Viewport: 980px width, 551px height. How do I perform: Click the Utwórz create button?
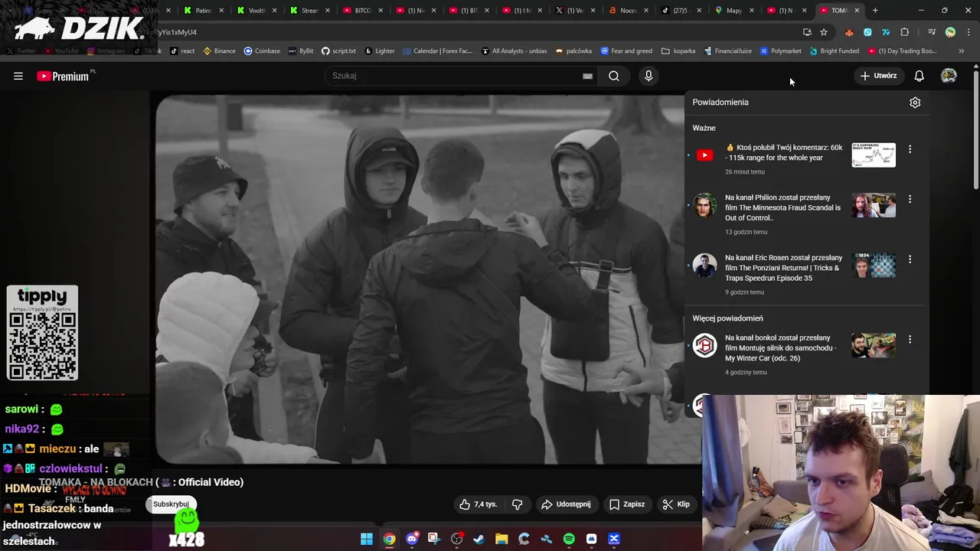pyautogui.click(x=878, y=76)
